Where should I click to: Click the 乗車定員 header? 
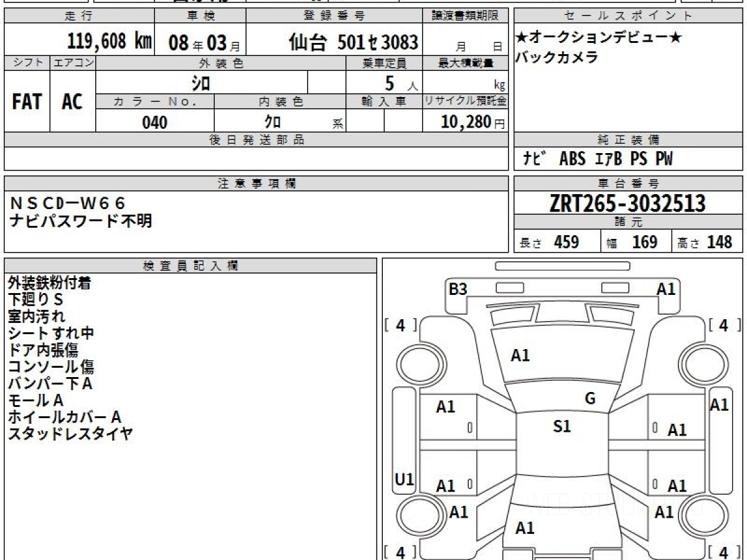384,63
